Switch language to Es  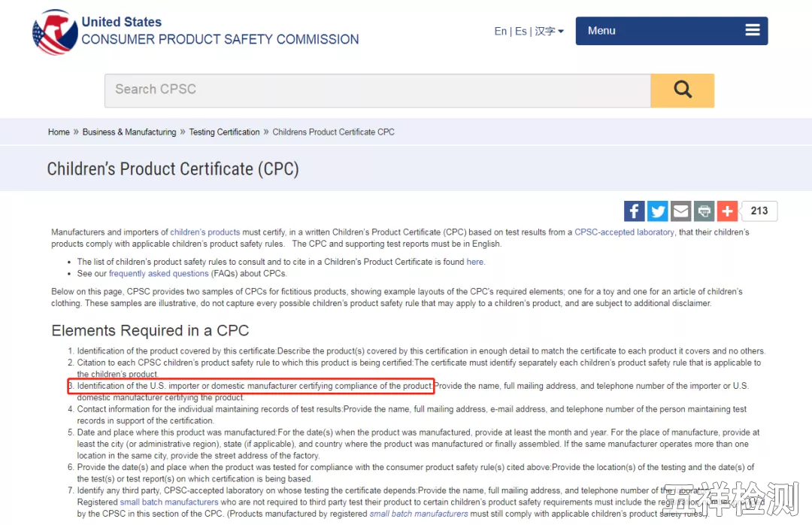tap(521, 31)
